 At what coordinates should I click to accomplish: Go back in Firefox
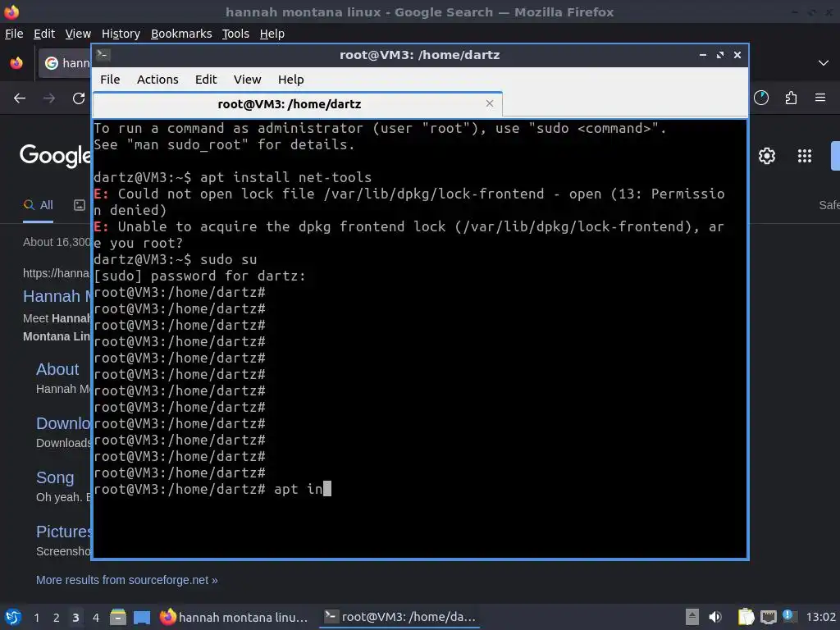click(x=20, y=98)
